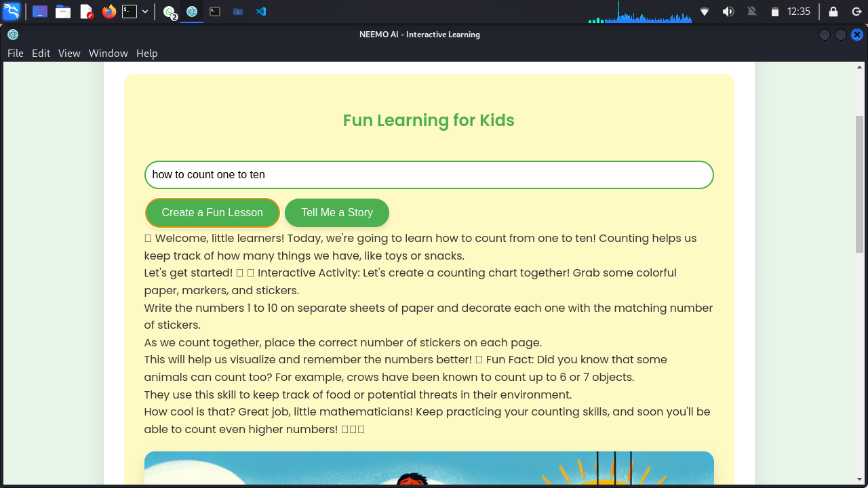Launch Firefox from the top panel
868x488 pixels.
[109, 12]
